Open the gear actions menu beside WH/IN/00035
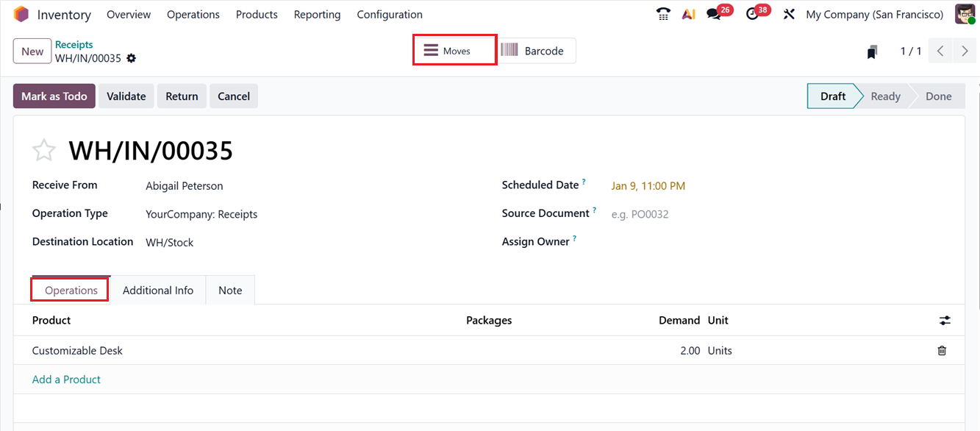 click(131, 57)
